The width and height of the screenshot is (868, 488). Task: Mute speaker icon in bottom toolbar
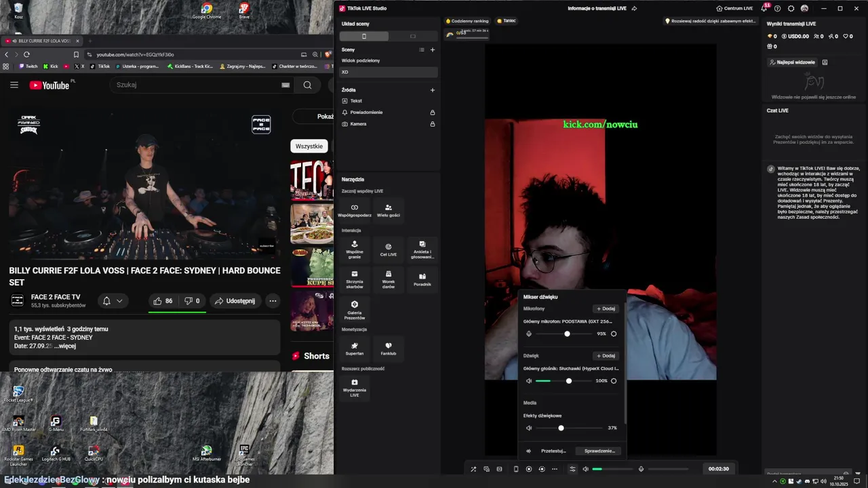[586, 469]
